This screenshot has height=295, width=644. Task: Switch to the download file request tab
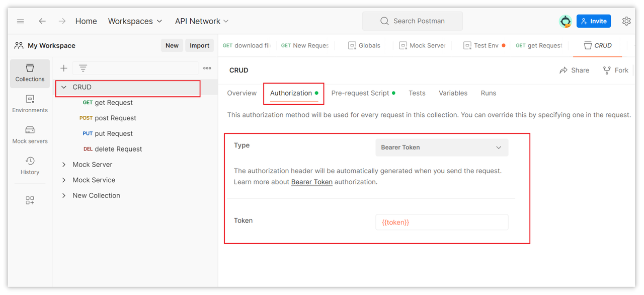click(247, 45)
